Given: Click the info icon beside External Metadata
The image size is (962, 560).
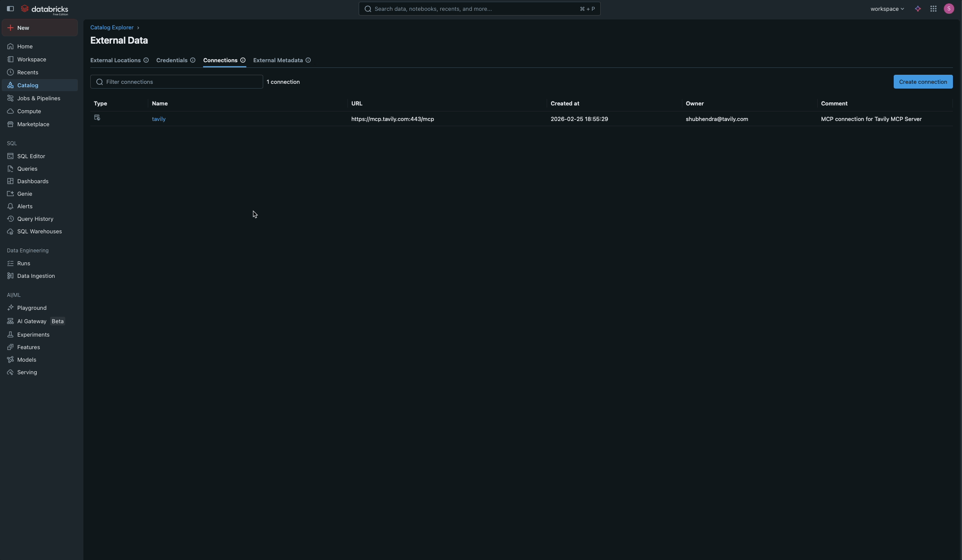Looking at the screenshot, I should 308,60.
